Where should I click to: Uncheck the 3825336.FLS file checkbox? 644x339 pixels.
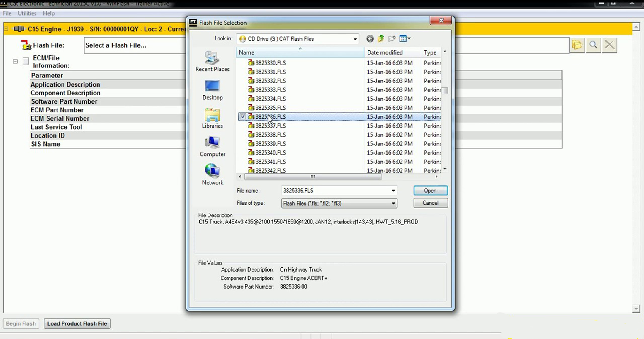click(243, 117)
